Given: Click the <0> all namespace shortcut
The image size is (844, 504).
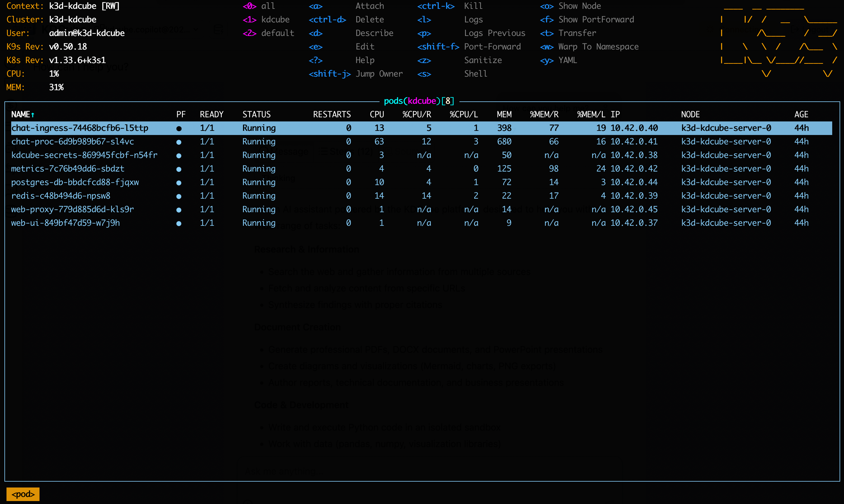Looking at the screenshot, I should coord(259,6).
